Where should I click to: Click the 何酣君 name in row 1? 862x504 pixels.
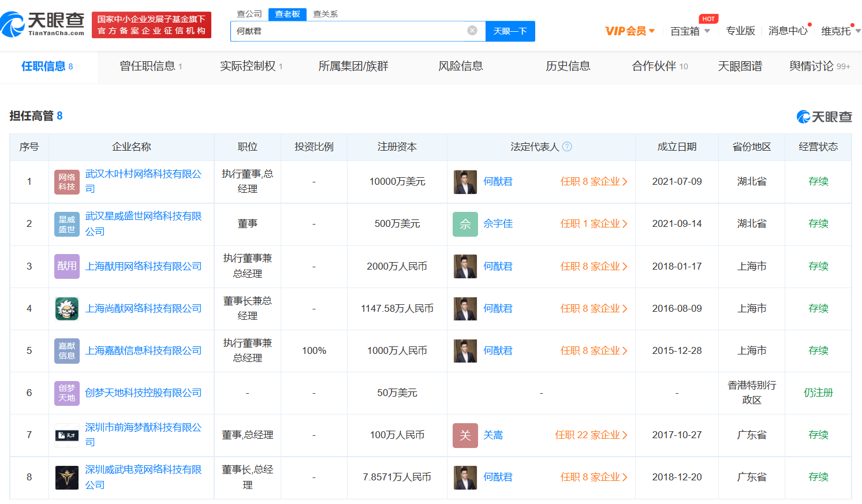pos(498,181)
